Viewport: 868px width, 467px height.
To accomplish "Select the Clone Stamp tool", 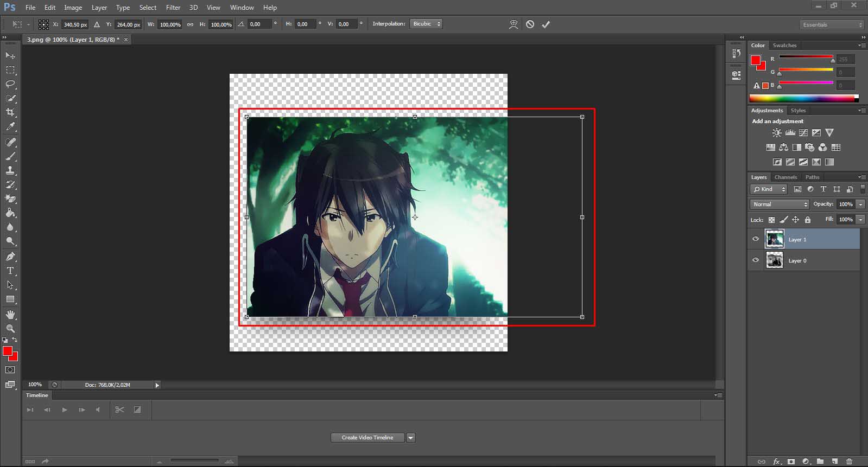I will [x=10, y=170].
